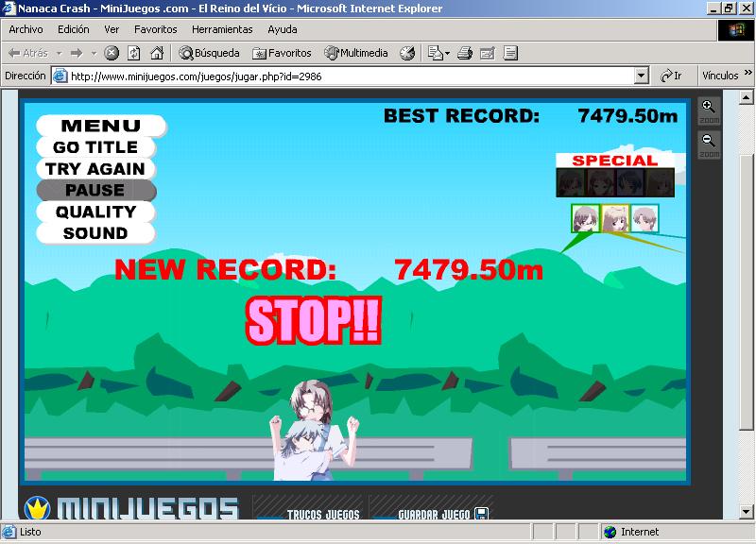Open the Ver menu
The width and height of the screenshot is (756, 544).
coord(112,29)
